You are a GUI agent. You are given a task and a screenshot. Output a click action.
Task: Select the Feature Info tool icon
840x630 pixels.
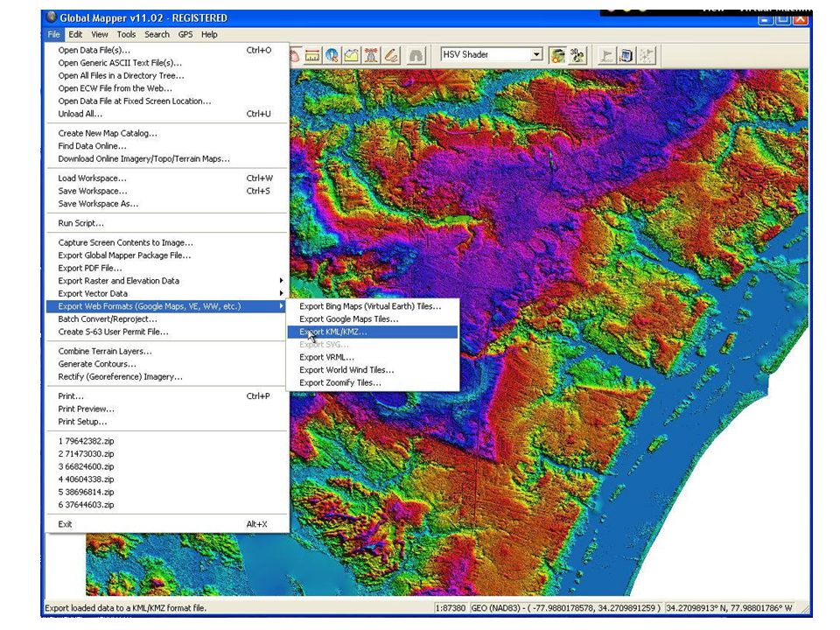[x=332, y=54]
